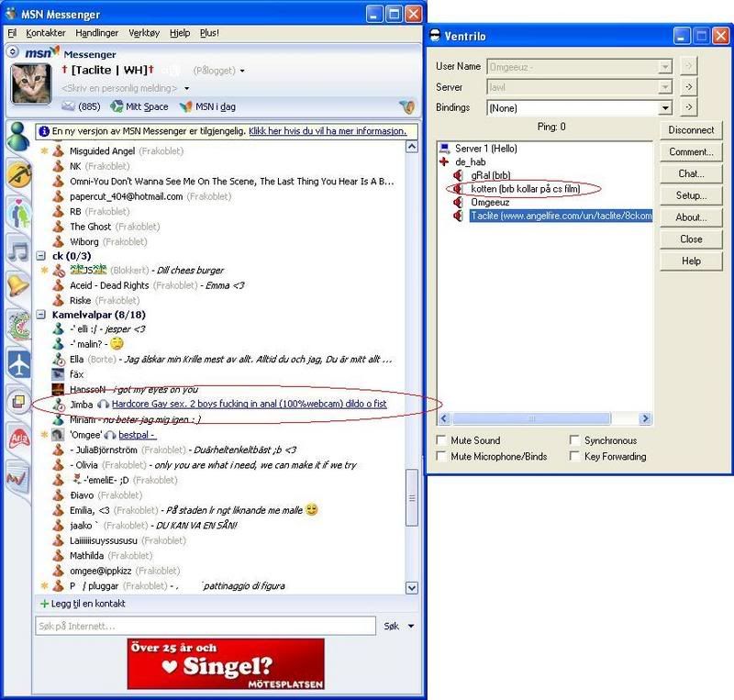
Task: Open mail inbox envelope icon (885)
Action: pyautogui.click(x=68, y=106)
